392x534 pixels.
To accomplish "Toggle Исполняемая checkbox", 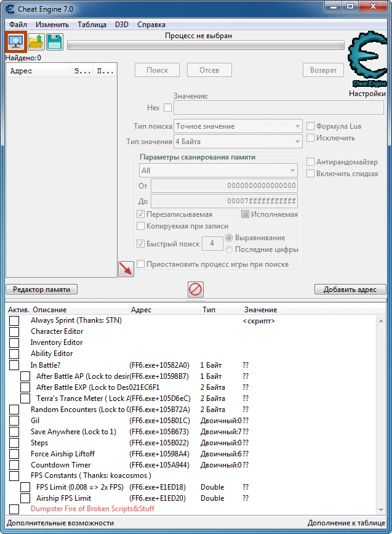I will click(x=245, y=214).
